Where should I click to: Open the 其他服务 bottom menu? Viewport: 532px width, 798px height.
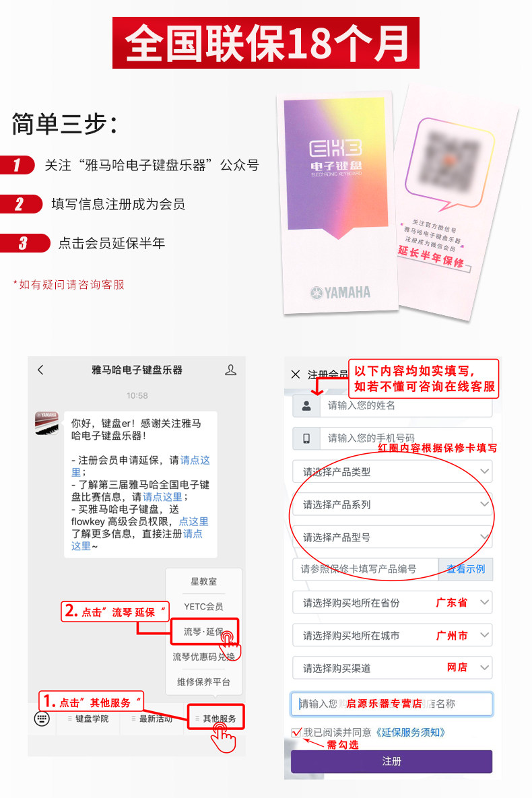click(x=216, y=718)
